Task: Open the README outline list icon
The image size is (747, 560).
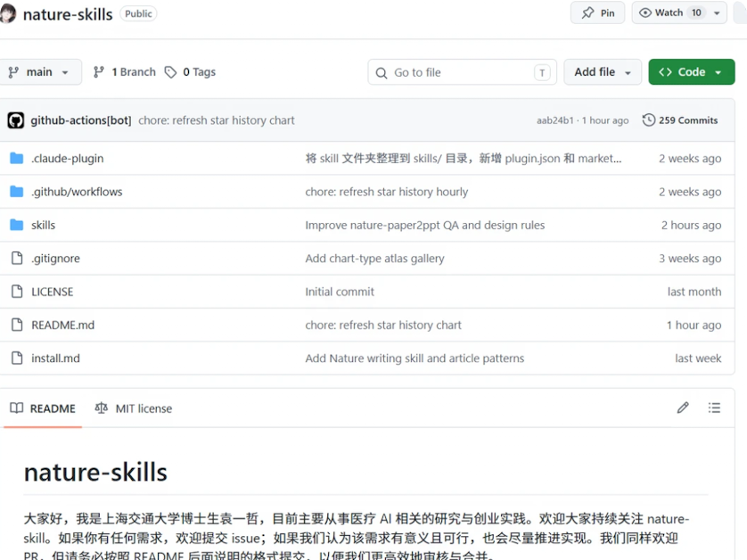Action: click(x=714, y=408)
